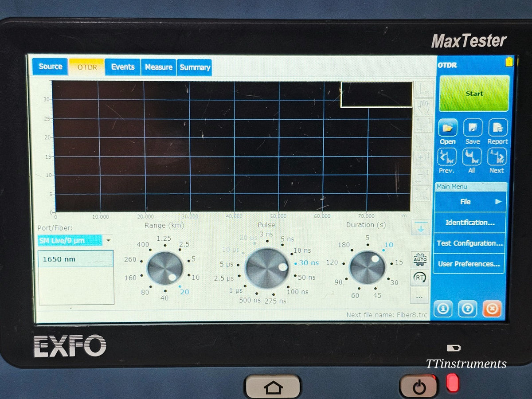Set Pulse dial to 2.5 µs

(224, 278)
